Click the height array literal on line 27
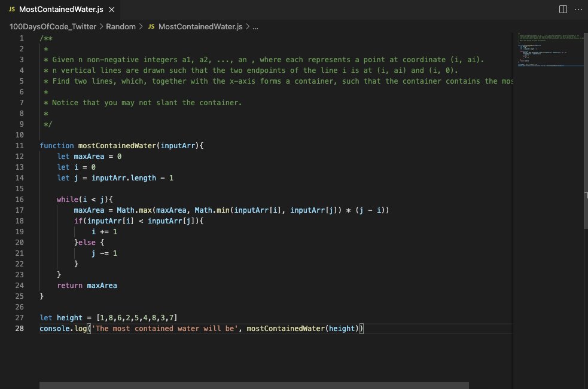This screenshot has height=389, width=588. 137,318
